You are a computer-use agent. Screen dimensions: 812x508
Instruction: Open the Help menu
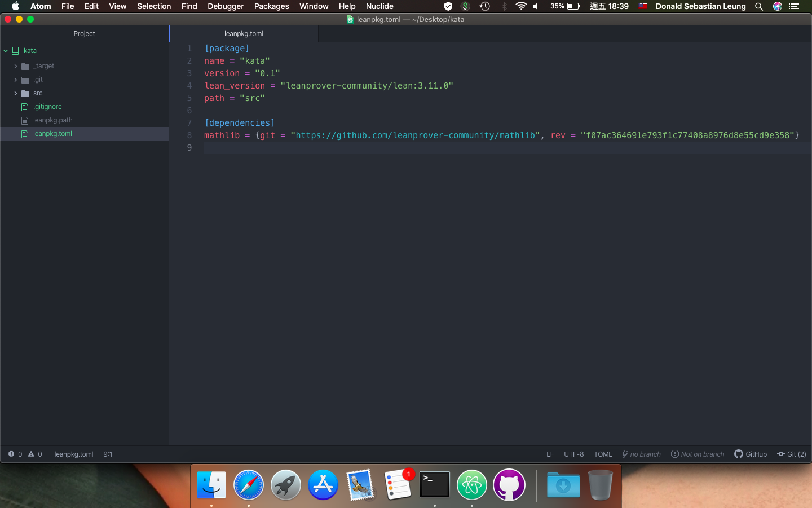coord(347,6)
